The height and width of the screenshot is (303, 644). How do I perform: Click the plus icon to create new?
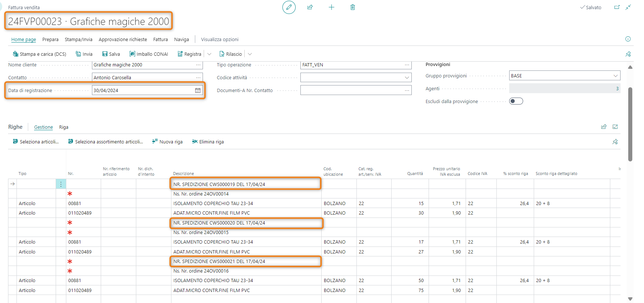(331, 7)
